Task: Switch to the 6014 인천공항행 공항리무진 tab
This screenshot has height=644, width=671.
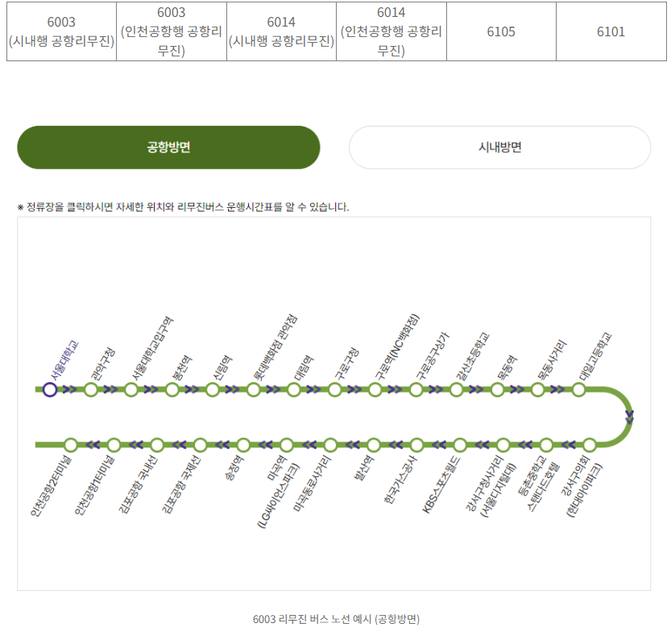Action: [393, 31]
